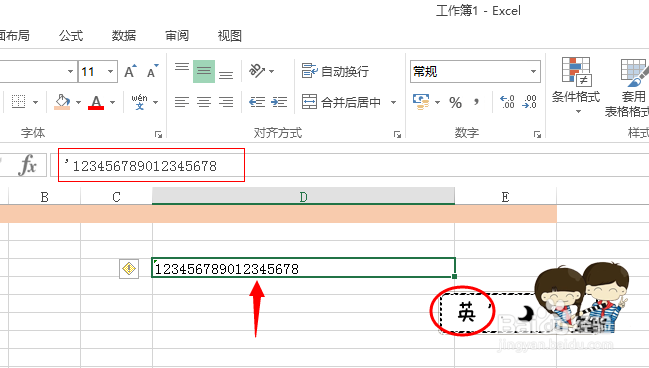Click punctuation mode icon on IME bar

tap(490, 307)
